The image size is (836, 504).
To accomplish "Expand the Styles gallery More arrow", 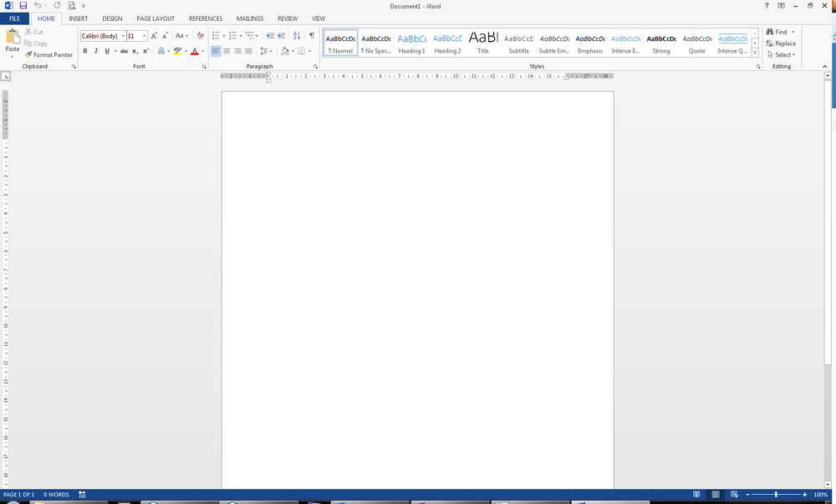I will (x=755, y=53).
